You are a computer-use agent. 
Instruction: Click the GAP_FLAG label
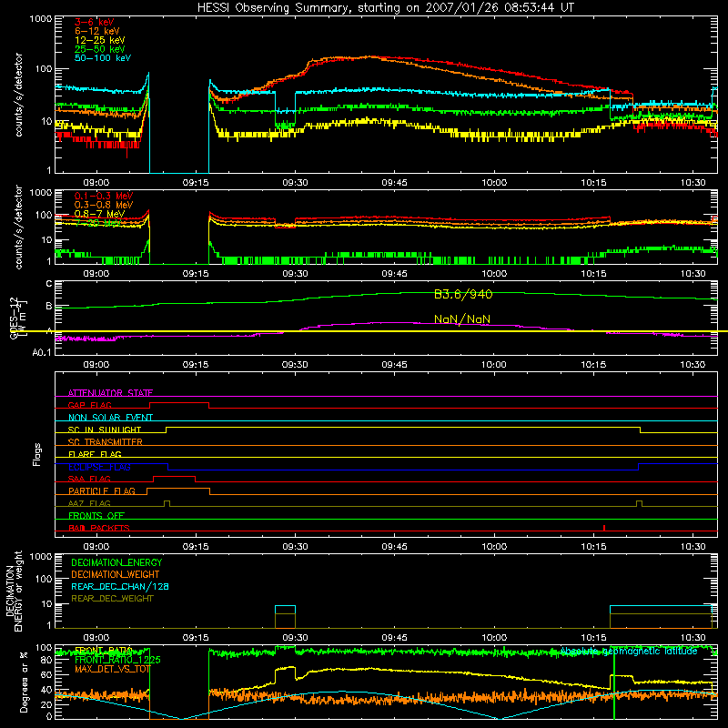click(89, 405)
